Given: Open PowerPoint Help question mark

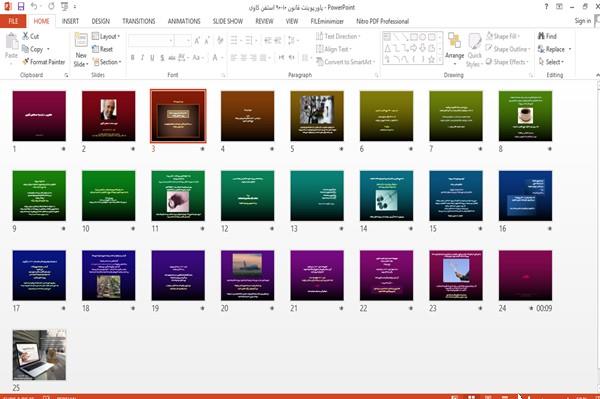Looking at the screenshot, I should tap(546, 7).
